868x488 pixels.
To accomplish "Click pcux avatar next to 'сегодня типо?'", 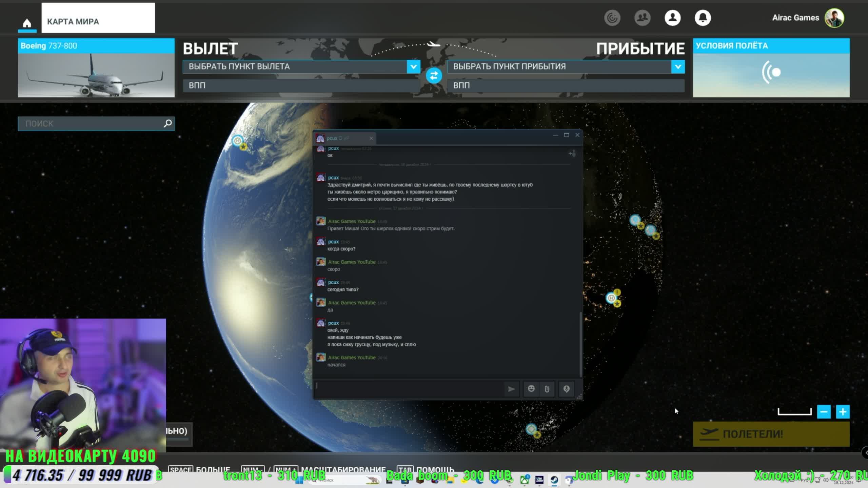I will pyautogui.click(x=321, y=283).
